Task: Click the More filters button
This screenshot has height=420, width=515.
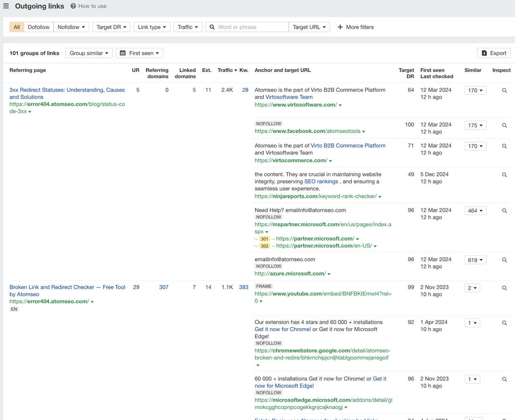Action: (356, 27)
